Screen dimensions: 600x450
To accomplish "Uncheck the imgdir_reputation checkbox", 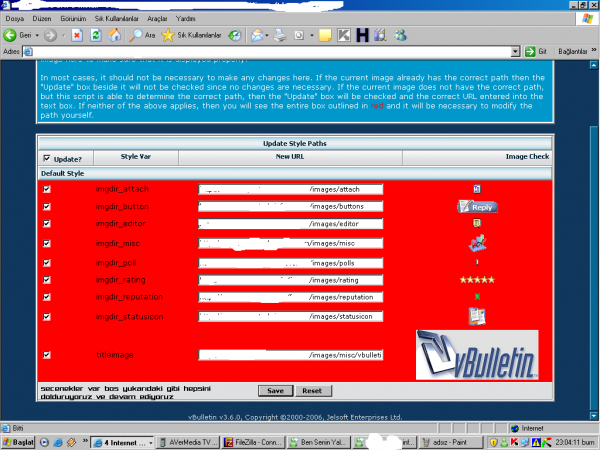I will 47,297.
